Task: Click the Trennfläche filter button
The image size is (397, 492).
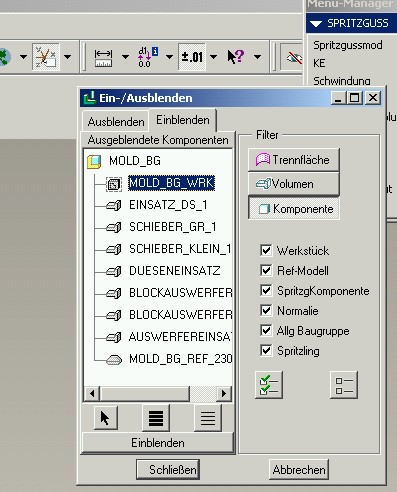Action: [293, 160]
